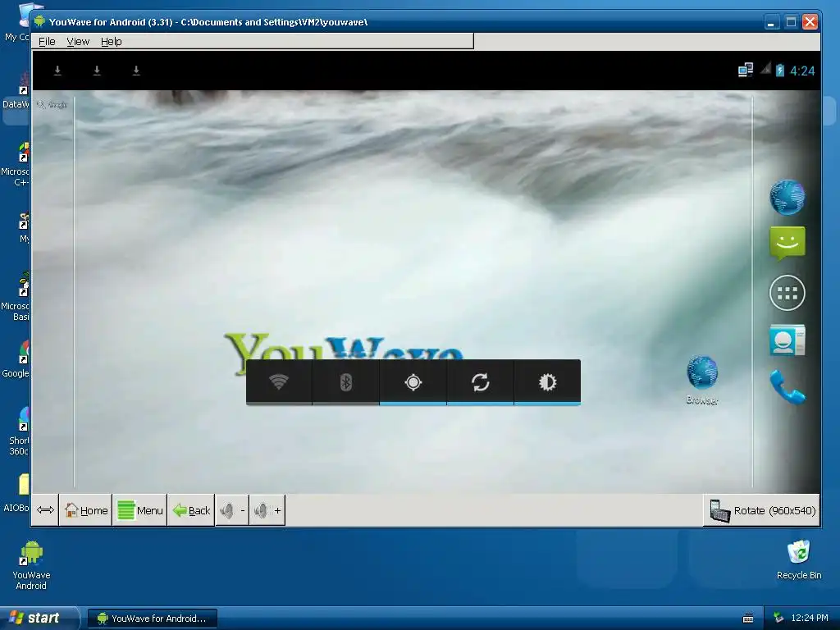Image resolution: width=840 pixels, height=630 pixels.
Task: Open the Messaging smiley icon
Action: [787, 243]
